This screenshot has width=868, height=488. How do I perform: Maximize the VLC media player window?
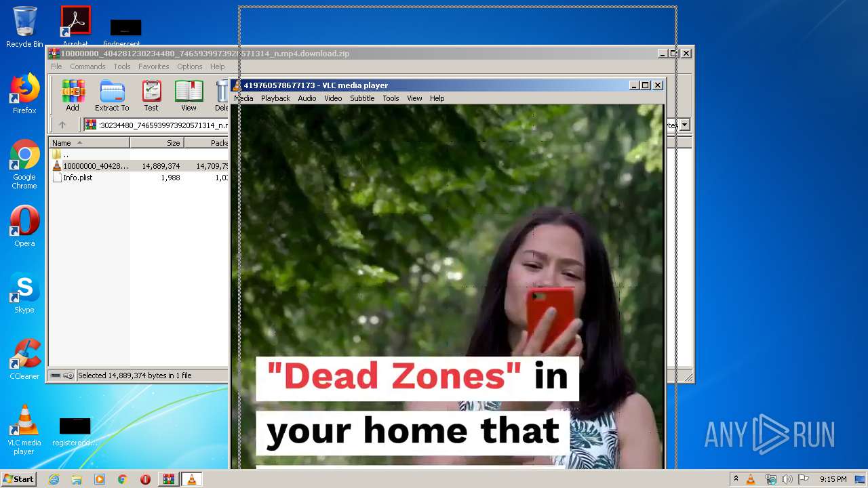646,85
